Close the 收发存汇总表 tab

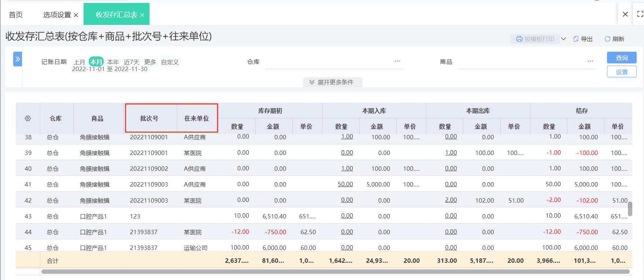point(142,15)
